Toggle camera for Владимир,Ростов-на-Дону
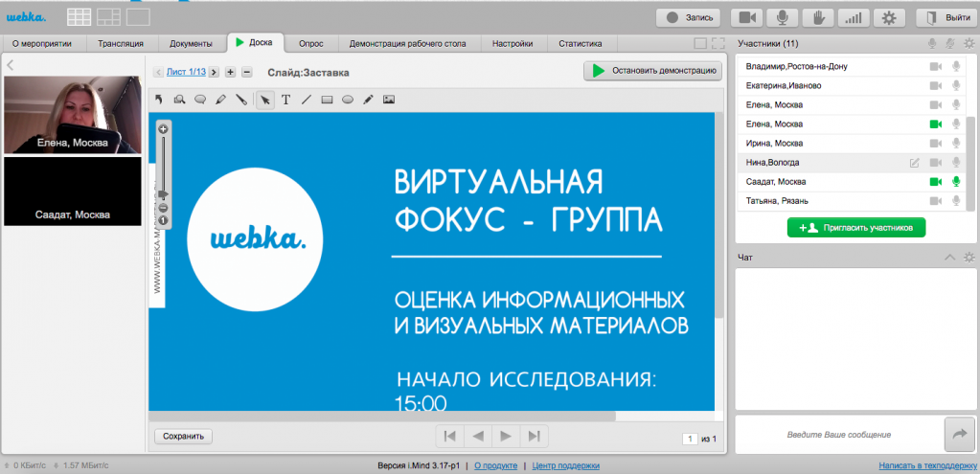This screenshot has height=474, width=980. 936,66
